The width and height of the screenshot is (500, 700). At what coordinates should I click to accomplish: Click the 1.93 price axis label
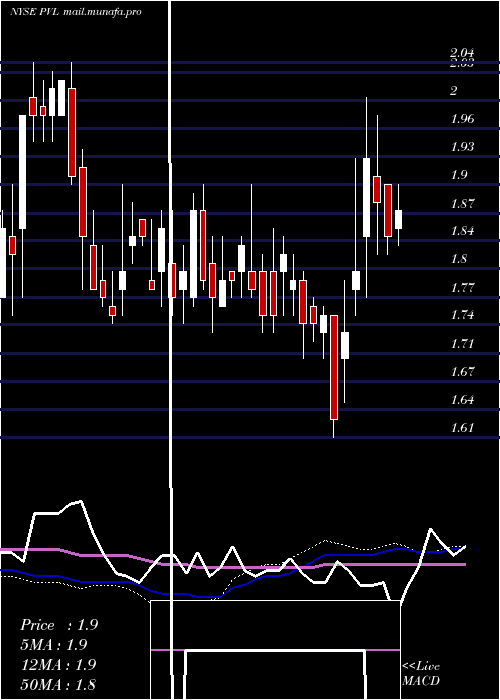(x=462, y=147)
